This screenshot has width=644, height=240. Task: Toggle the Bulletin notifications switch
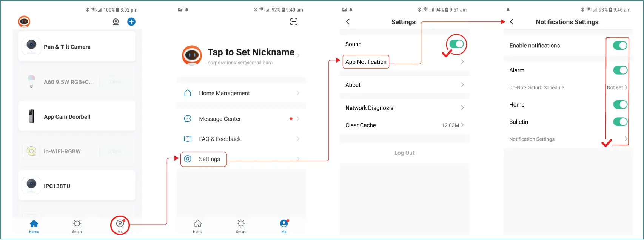point(620,122)
